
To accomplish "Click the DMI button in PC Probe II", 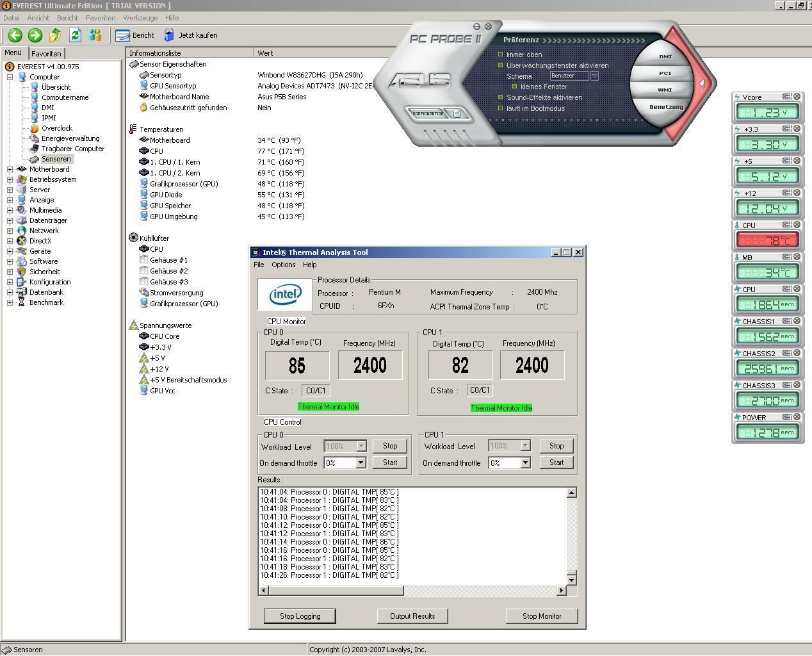I will pos(665,56).
